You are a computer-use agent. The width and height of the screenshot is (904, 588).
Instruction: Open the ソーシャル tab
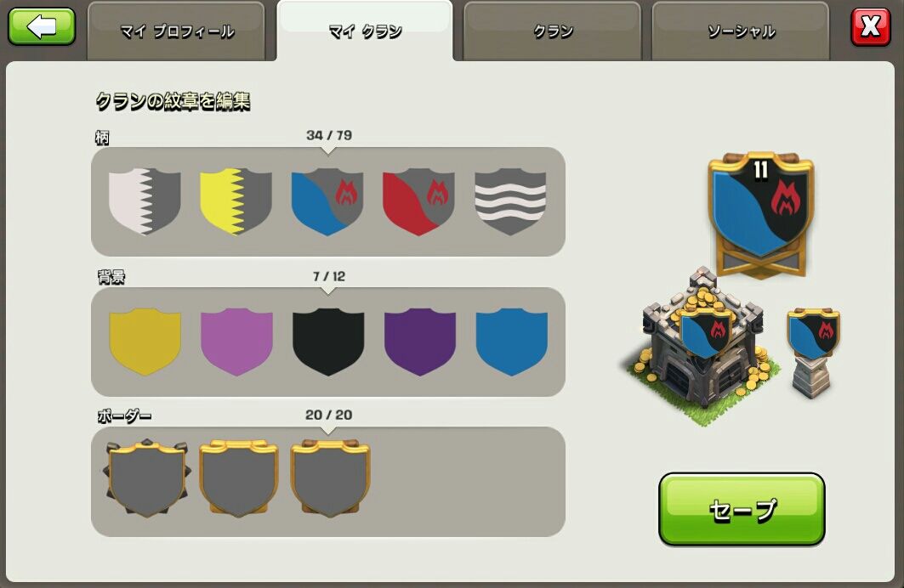pos(741,31)
